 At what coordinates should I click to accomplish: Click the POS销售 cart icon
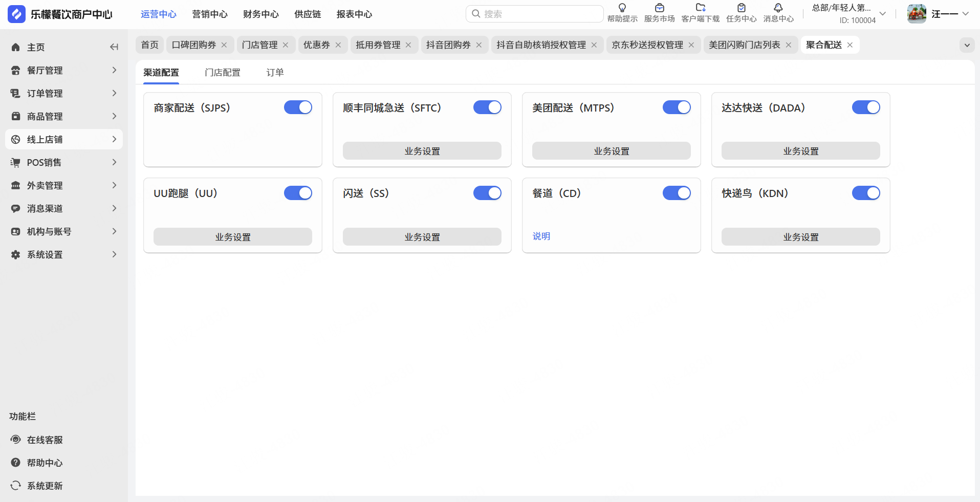16,162
